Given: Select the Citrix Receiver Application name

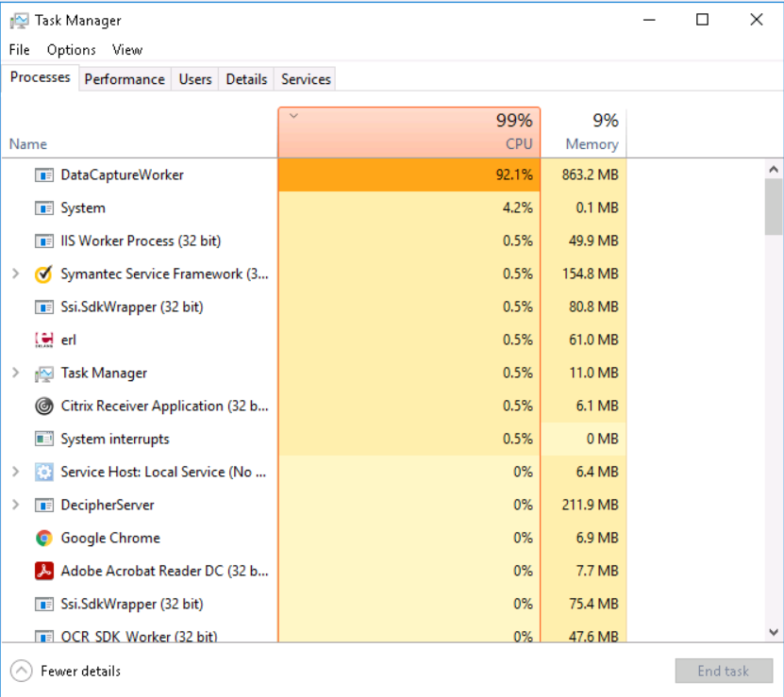Looking at the screenshot, I should coord(164,406).
